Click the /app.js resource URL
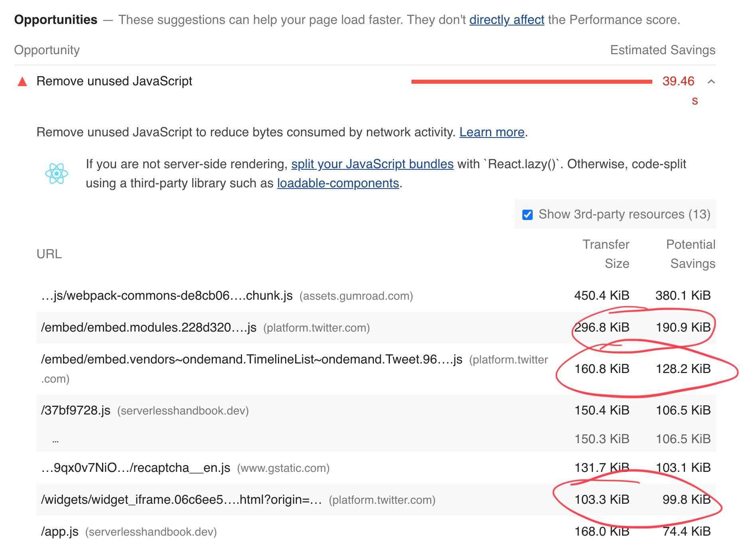756x550 pixels. coord(59,531)
